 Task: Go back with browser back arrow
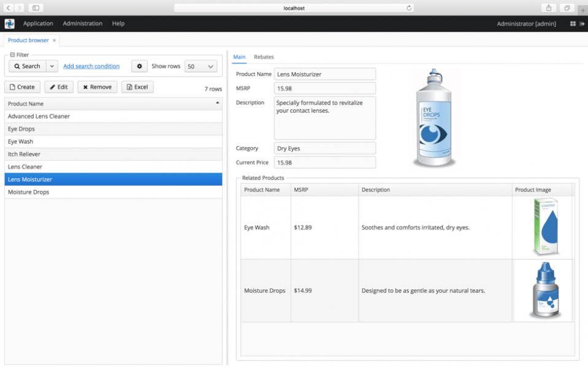pyautogui.click(x=8, y=8)
